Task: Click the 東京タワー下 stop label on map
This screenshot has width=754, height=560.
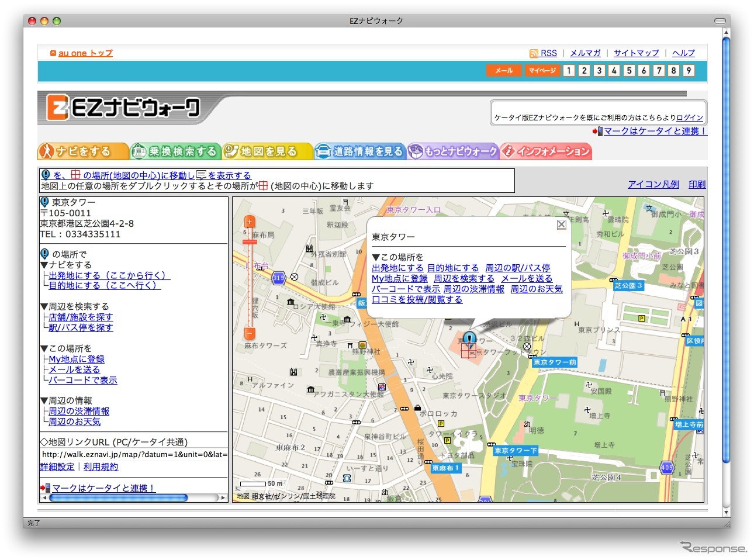Action: (516, 451)
